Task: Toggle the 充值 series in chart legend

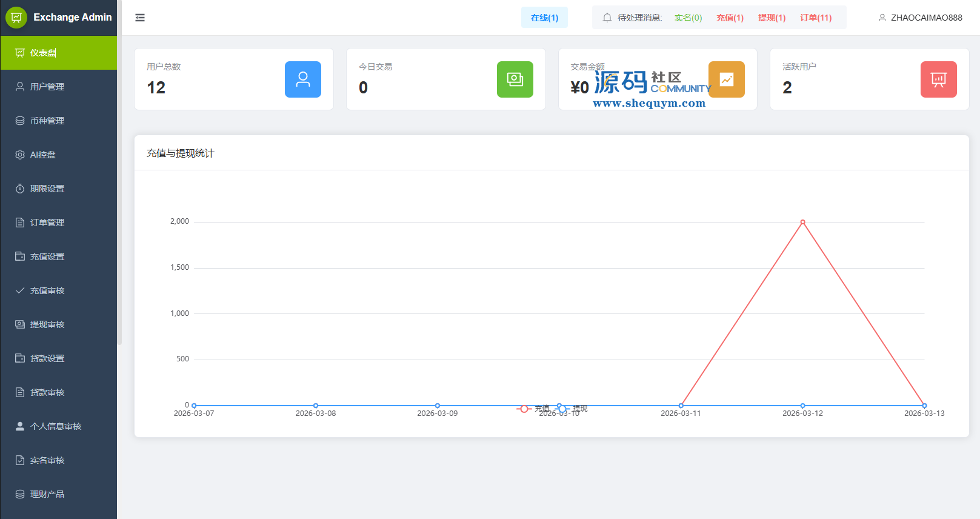Action: (533, 409)
